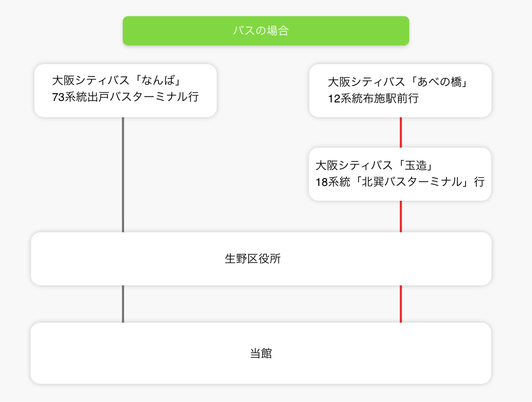The width and height of the screenshot is (532, 402).
Task: Click the number 12 in the あべの橋 card
Action: (x=334, y=98)
